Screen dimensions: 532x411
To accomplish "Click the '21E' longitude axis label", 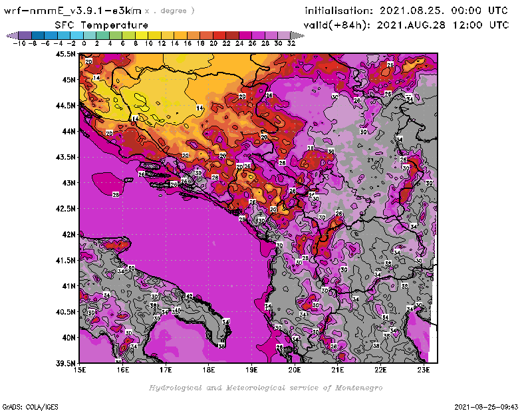I will pyautogui.click(x=338, y=370).
